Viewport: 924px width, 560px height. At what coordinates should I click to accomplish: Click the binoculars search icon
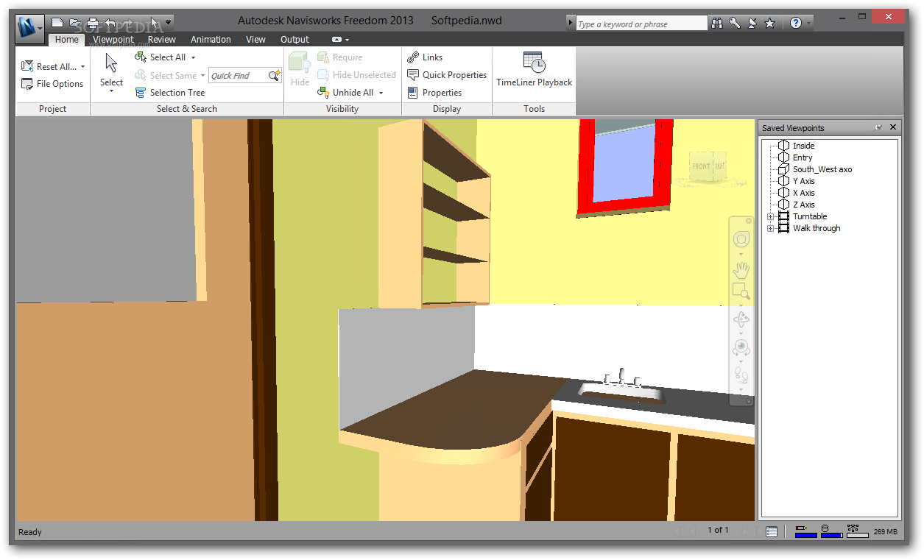717,23
